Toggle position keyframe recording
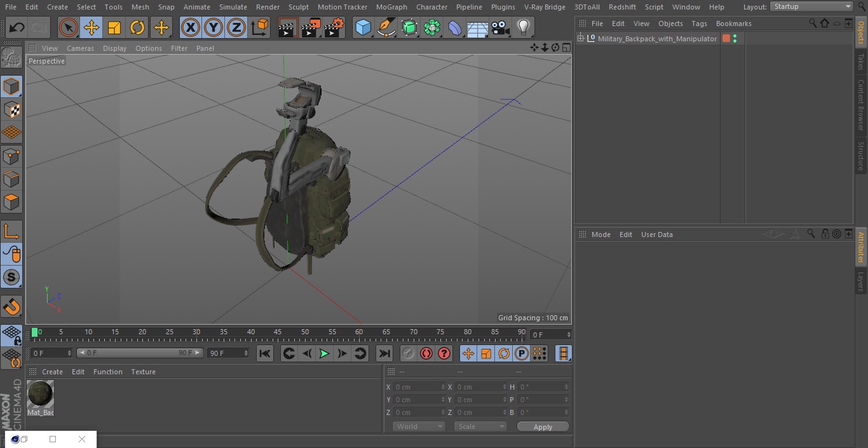Screen dimensions: 868x448 click(468, 353)
